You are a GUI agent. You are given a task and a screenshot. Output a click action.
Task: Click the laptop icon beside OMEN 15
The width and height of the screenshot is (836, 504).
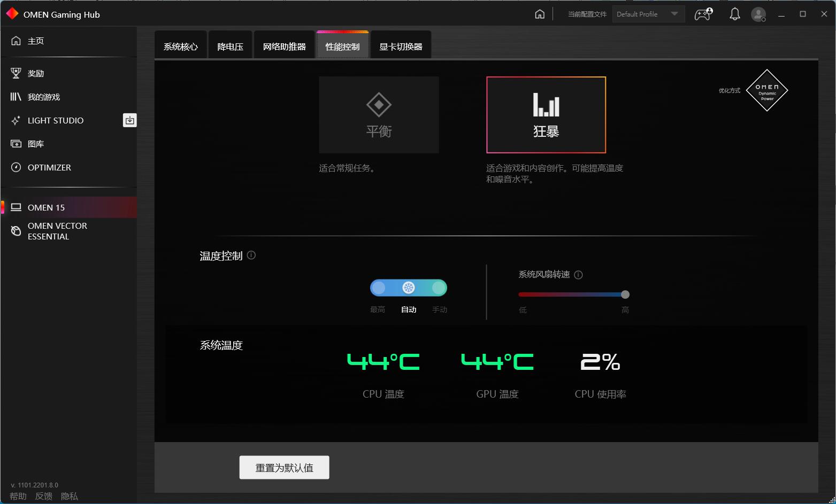[x=16, y=207]
